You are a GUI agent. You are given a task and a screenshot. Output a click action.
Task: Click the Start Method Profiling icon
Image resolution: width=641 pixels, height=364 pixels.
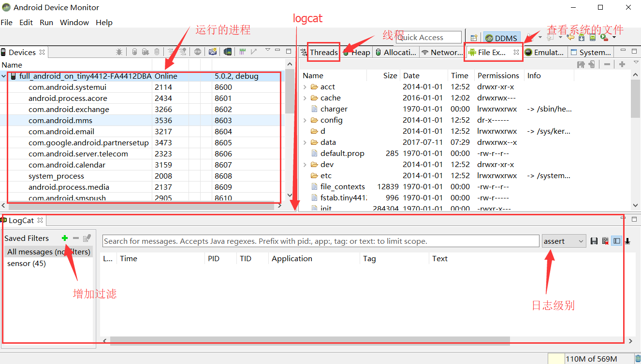pyautogui.click(x=183, y=52)
